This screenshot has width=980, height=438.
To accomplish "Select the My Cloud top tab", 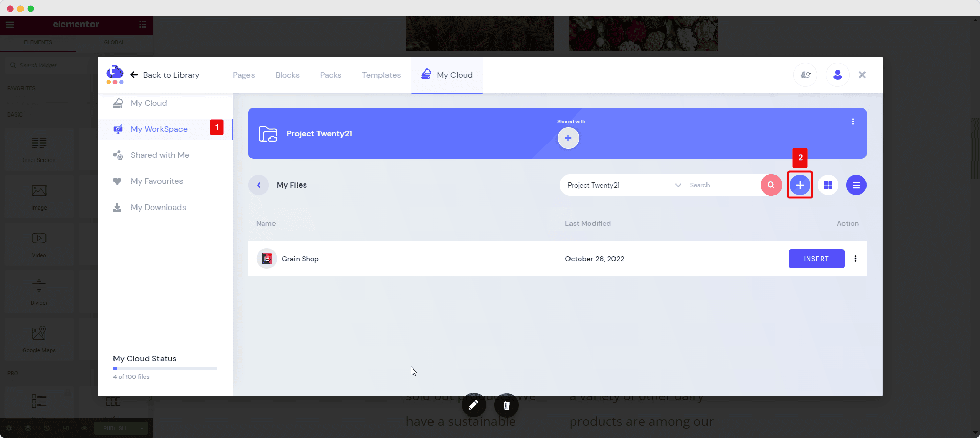I will 447,75.
